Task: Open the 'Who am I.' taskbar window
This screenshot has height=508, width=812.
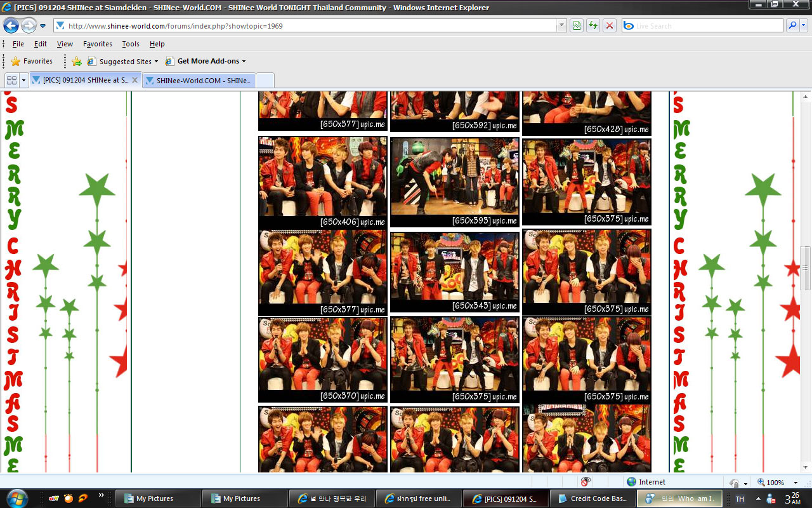Action: tap(679, 498)
